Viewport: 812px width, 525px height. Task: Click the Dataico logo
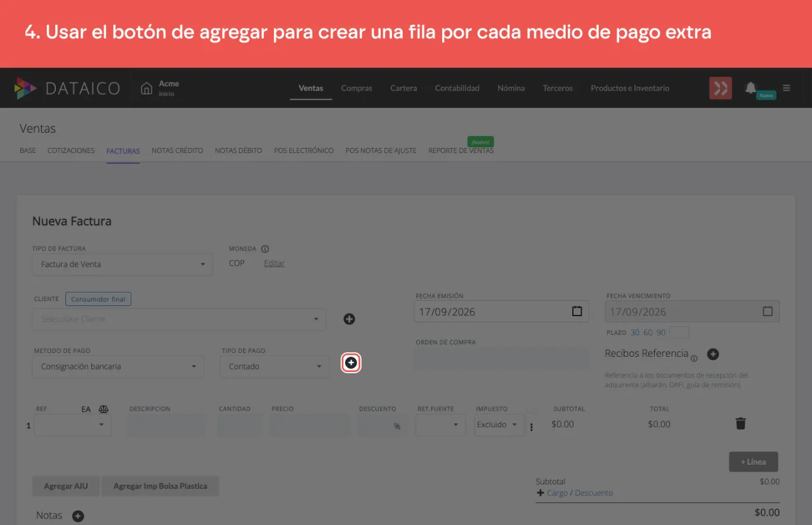67,88
